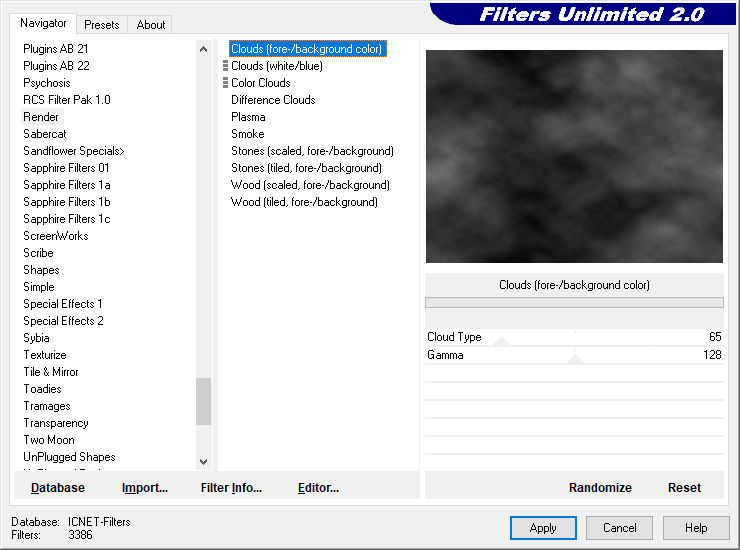Select Stones (scaled, fore-/background) filter

312,151
